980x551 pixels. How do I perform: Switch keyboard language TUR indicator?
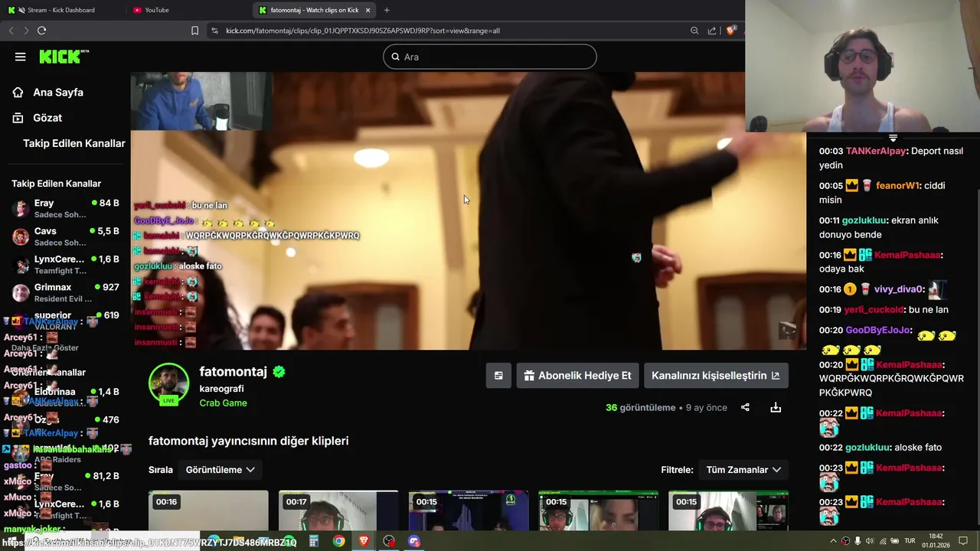[x=910, y=541]
